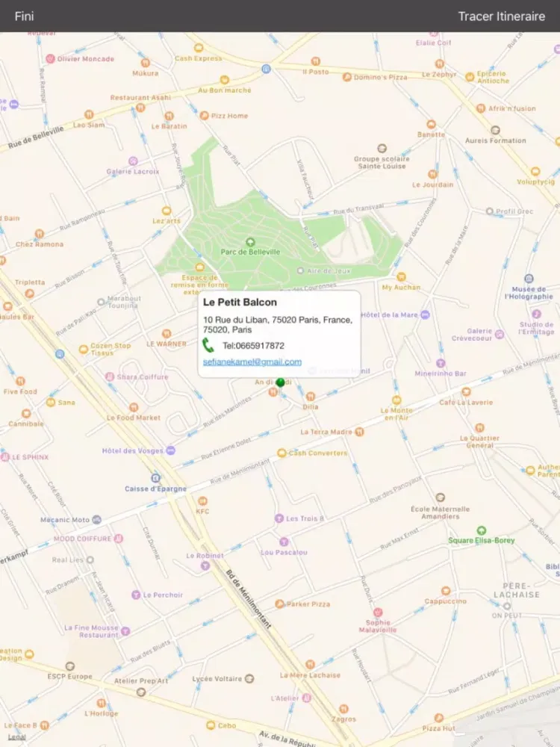Screen dimensions: 560x747
Task: Tap the Domino's Pizza icon
Action: [x=347, y=77]
